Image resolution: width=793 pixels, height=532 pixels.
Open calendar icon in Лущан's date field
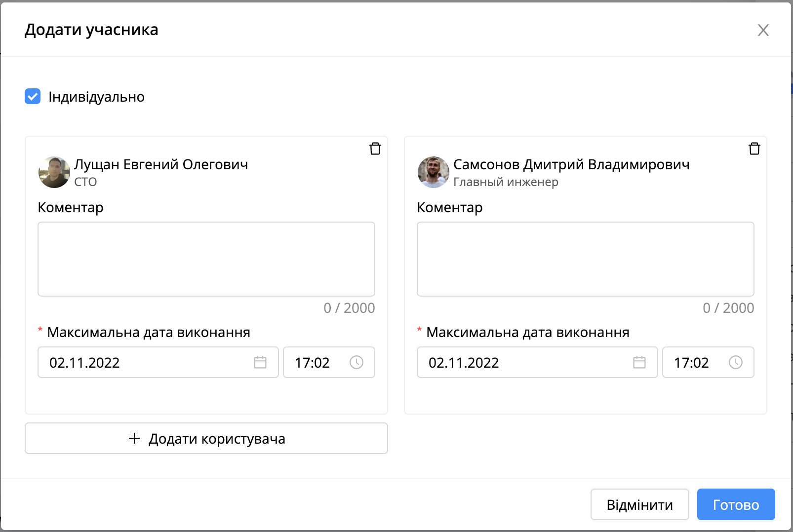[x=260, y=362]
